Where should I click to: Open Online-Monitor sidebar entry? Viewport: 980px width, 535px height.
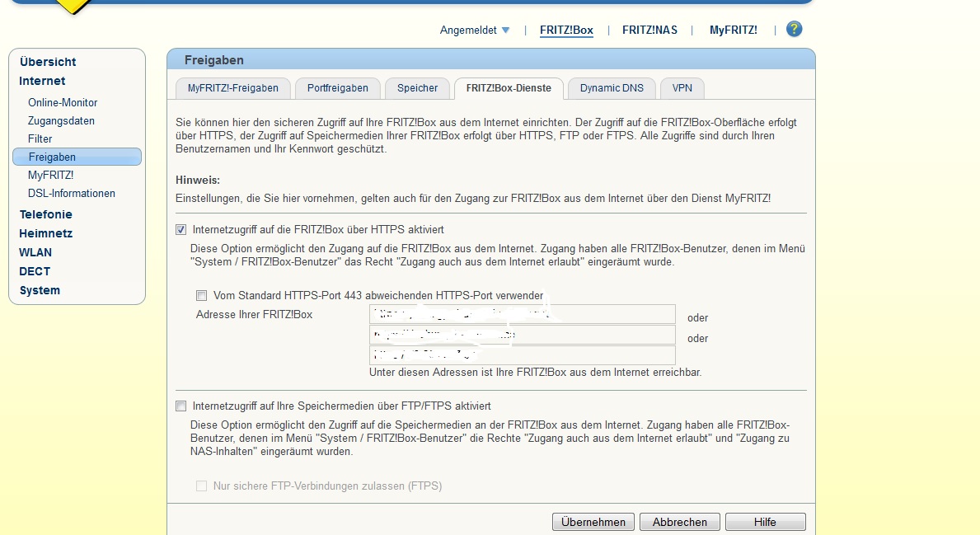click(63, 102)
